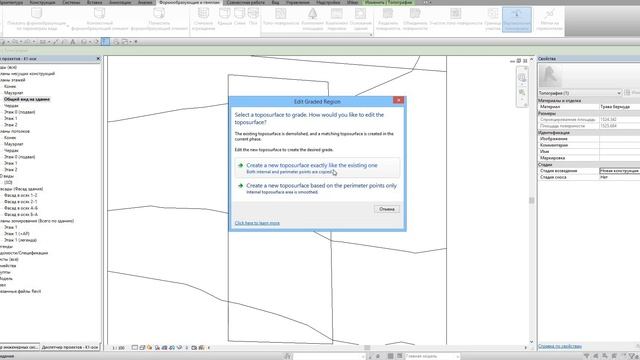The image size is (640, 360).
Task: Open '{3D}' view in project browser
Action: tap(8, 182)
